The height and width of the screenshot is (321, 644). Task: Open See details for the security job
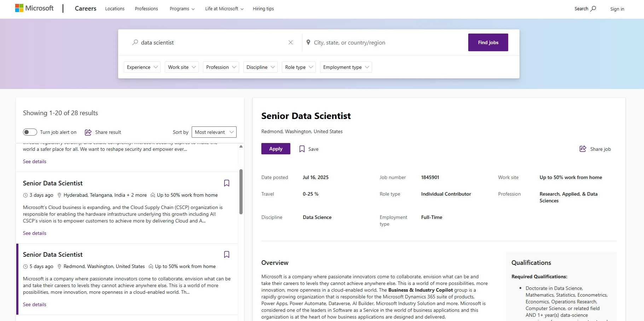tap(35, 161)
